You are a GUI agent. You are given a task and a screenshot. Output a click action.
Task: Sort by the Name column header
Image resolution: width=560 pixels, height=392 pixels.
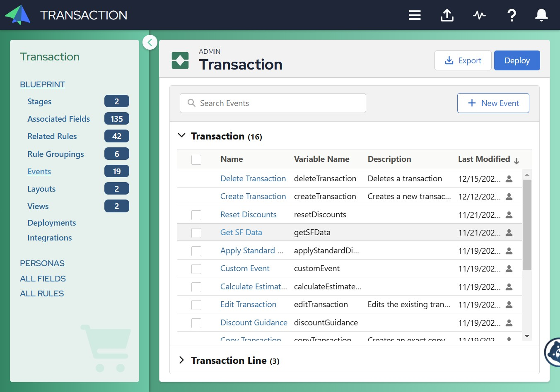click(x=232, y=159)
